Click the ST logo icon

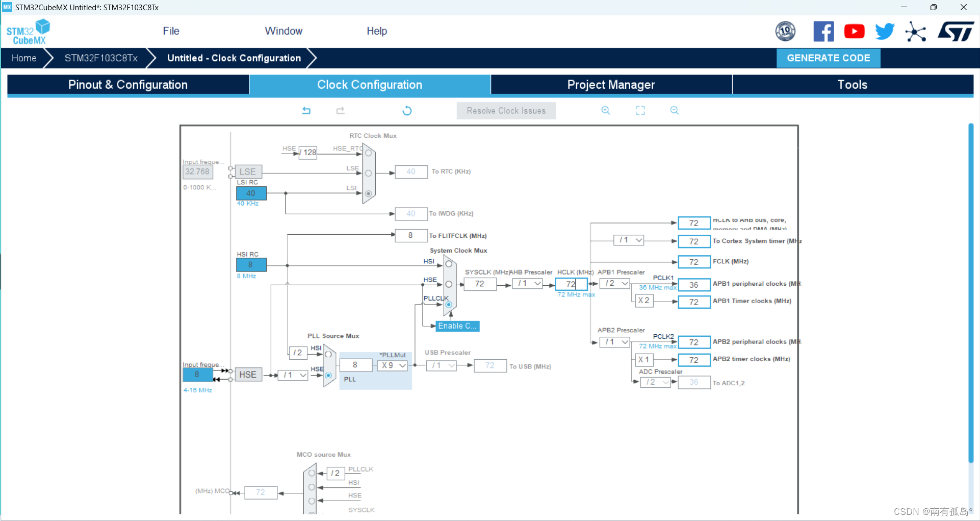coord(956,32)
